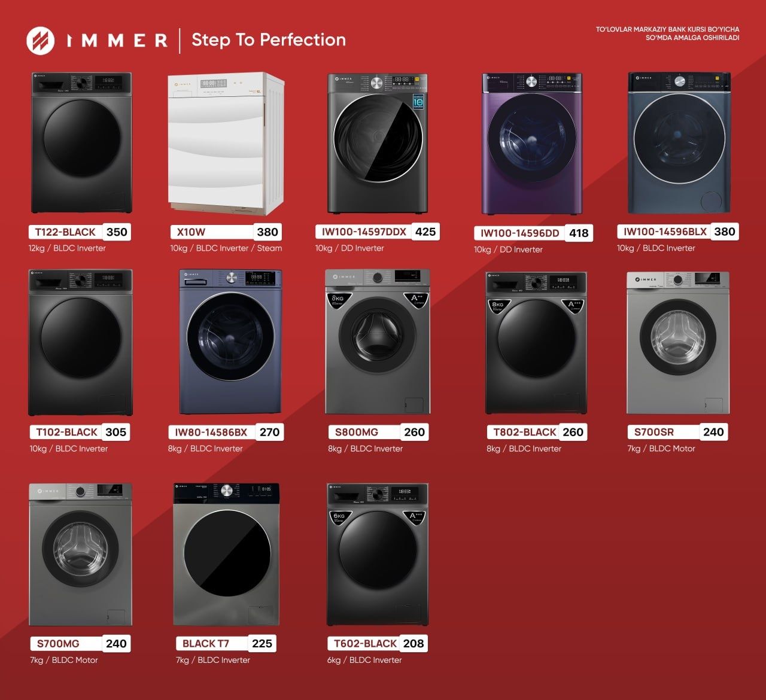This screenshot has width=766, height=700.
Task: Select the silver S700SR washer image
Action: tap(678, 343)
